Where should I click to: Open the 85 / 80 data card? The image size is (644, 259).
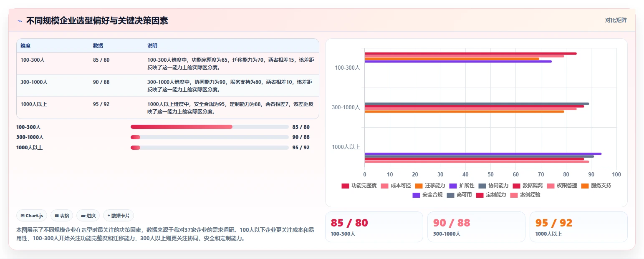[x=374, y=227]
